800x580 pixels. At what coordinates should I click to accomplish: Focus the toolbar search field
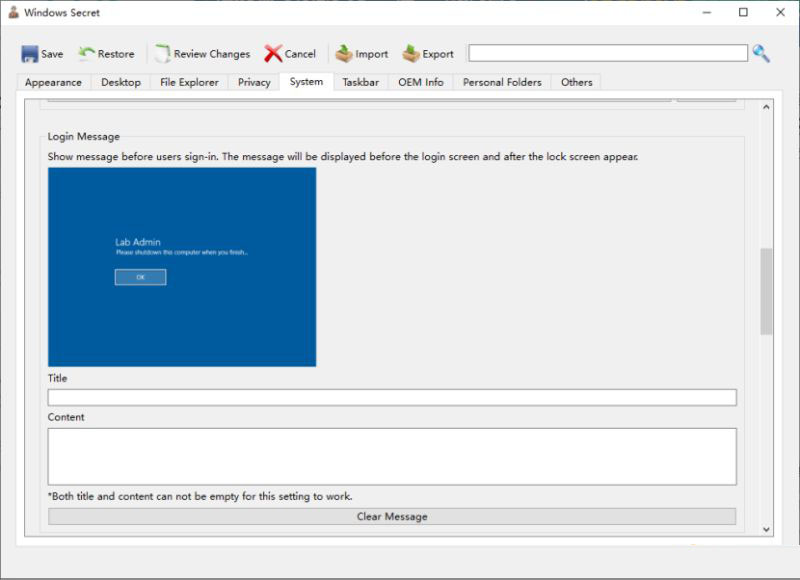coord(608,53)
